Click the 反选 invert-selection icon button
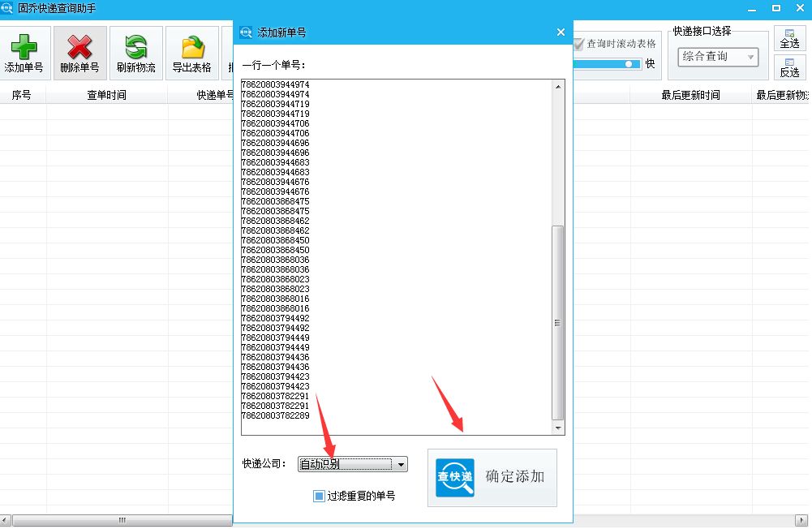 tap(789, 70)
